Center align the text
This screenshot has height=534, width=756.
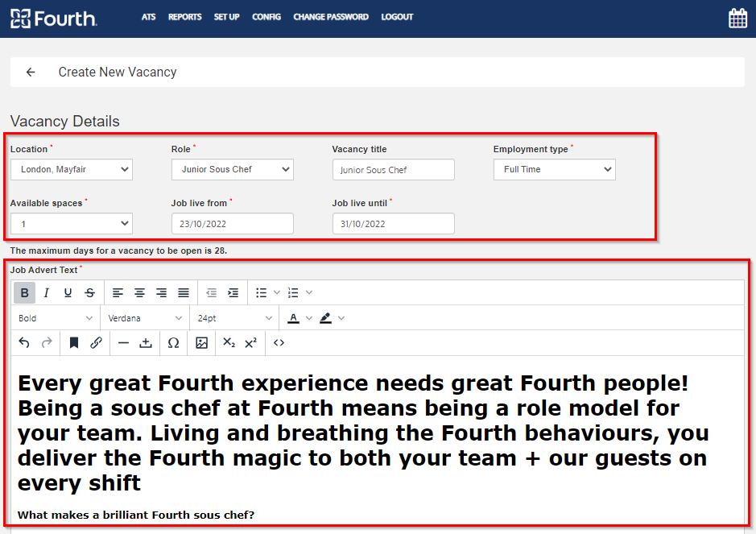click(139, 293)
